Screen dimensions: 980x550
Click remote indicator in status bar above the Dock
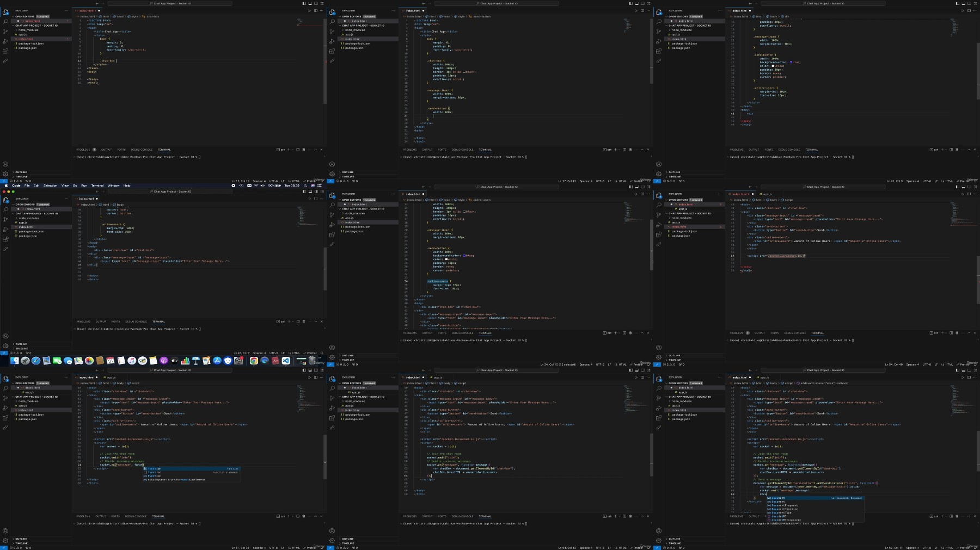click(4, 353)
